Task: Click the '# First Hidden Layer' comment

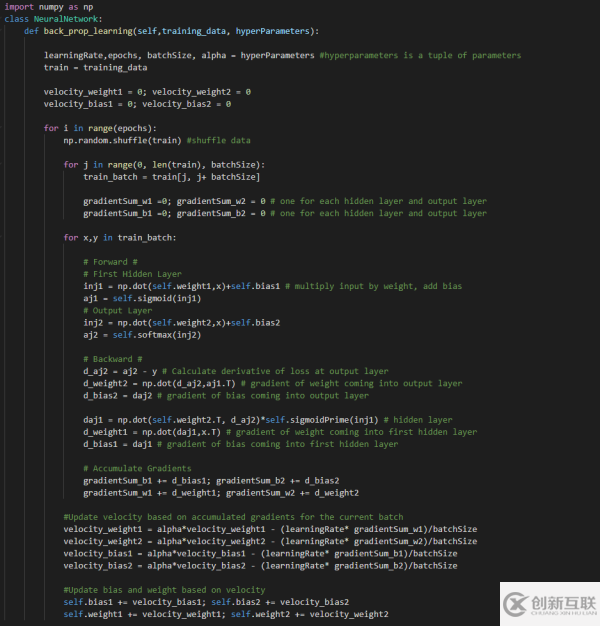Action: coord(132,274)
